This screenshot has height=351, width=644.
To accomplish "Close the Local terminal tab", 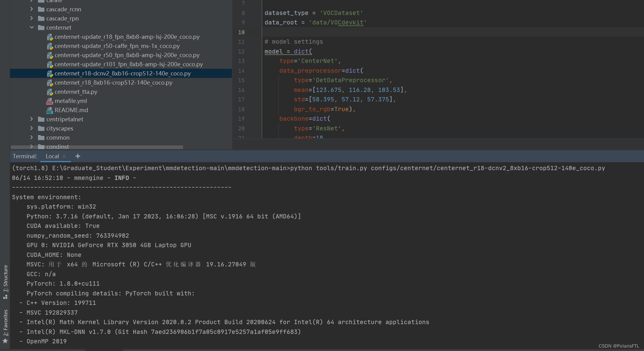I will [x=64, y=156].
